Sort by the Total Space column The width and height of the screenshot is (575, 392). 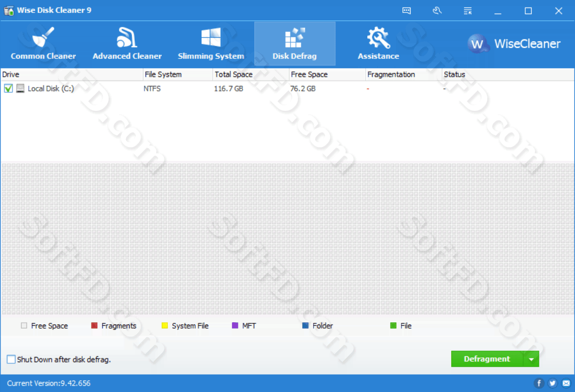(x=251, y=75)
